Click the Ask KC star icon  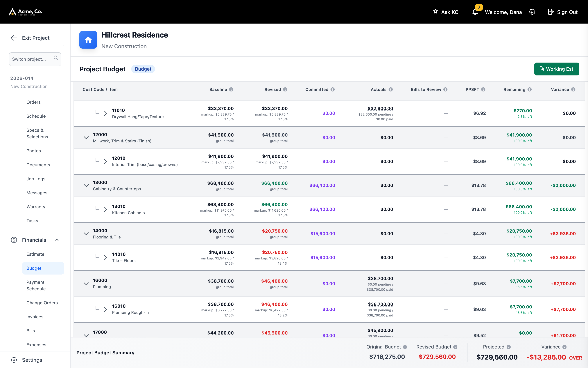pos(435,11)
